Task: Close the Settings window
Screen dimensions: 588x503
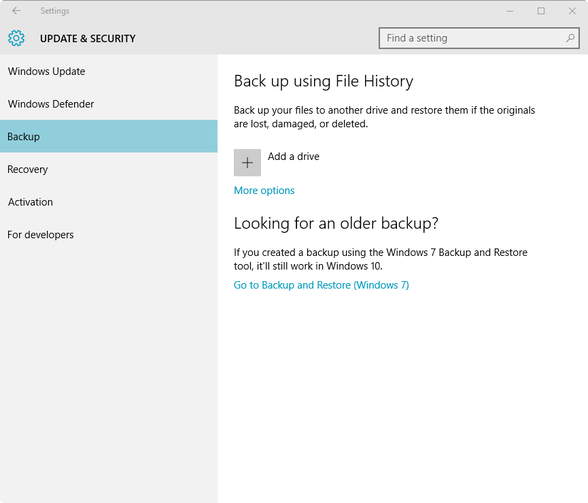Action: click(x=572, y=11)
